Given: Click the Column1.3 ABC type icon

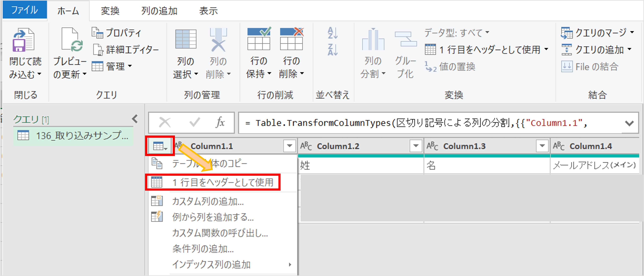Looking at the screenshot, I should pyautogui.click(x=432, y=146).
